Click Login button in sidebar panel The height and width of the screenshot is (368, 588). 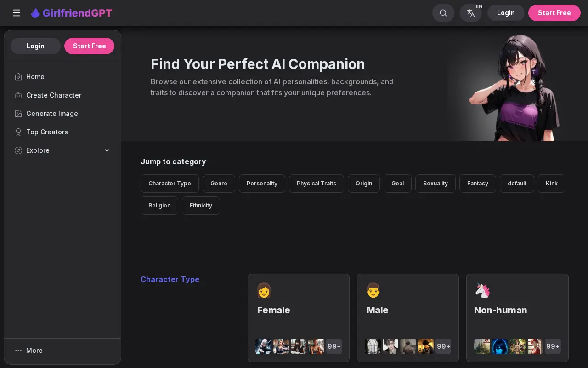click(x=35, y=46)
